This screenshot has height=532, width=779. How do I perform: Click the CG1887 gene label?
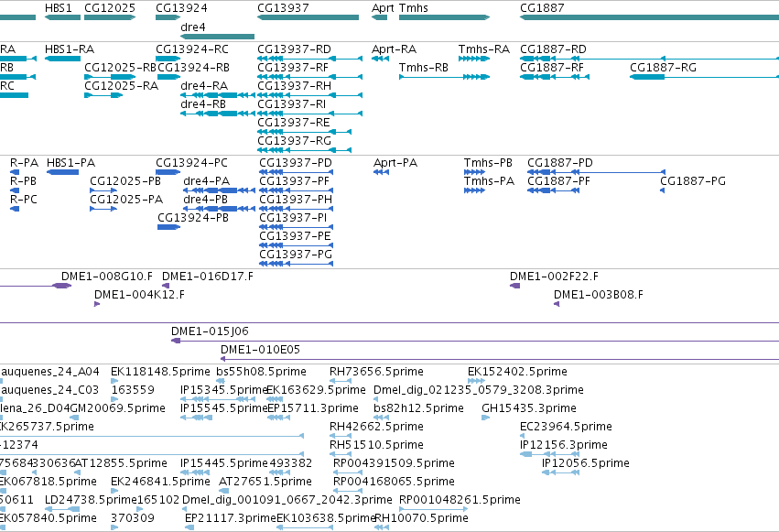tap(542, 8)
